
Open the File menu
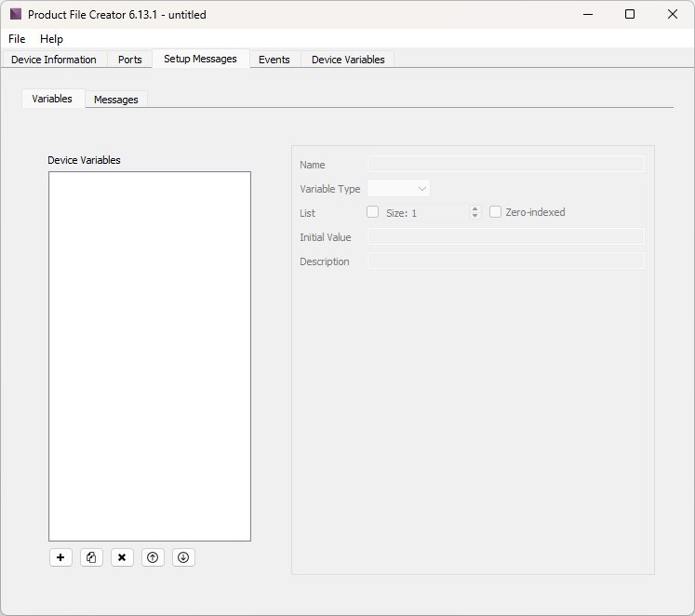tap(17, 39)
